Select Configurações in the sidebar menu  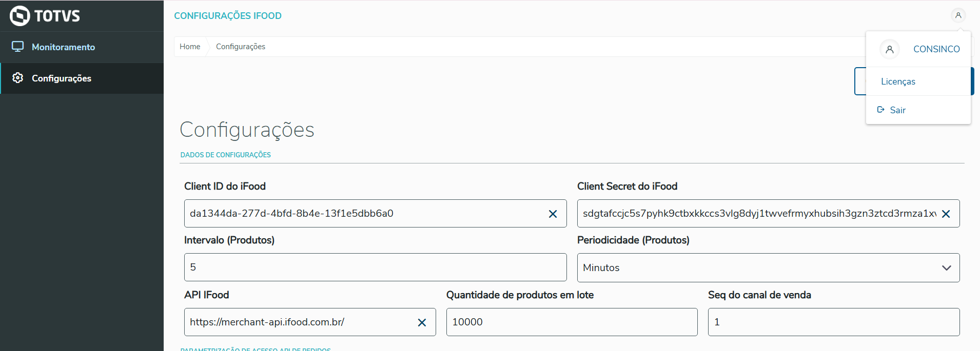pyautogui.click(x=62, y=78)
